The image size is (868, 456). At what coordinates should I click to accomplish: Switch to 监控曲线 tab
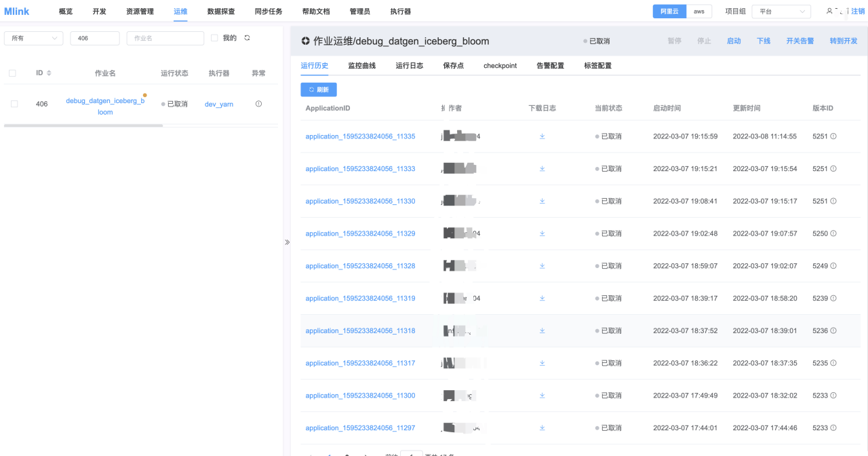[361, 66]
